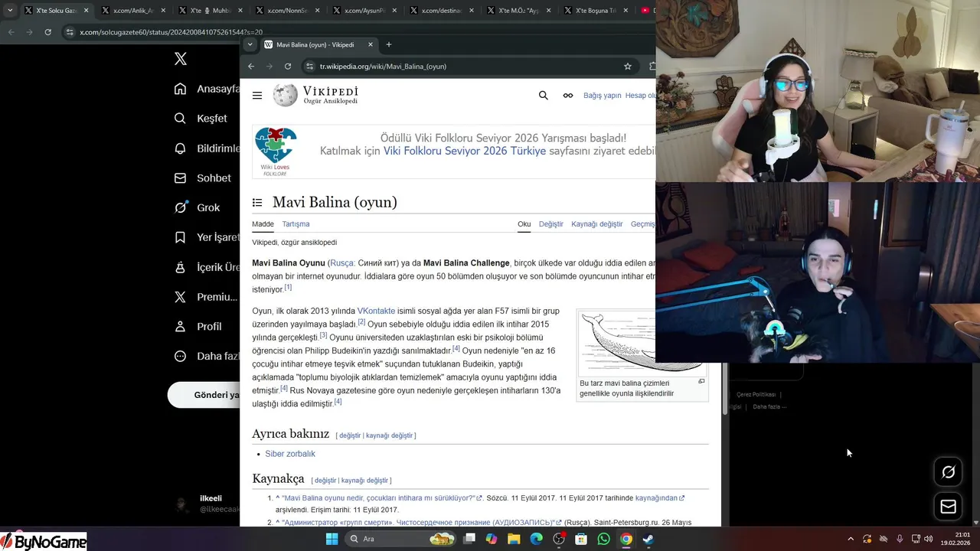
Task: Open the VKontakte article link
Action: 376,311
